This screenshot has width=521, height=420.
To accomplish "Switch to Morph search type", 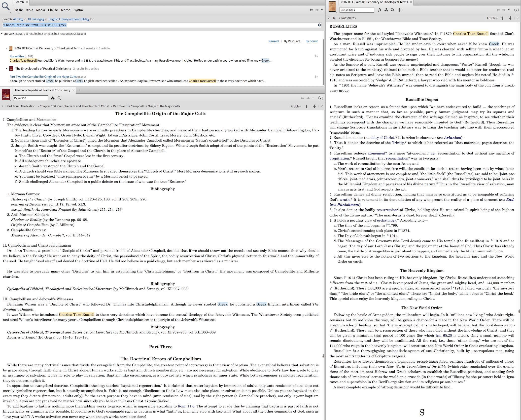I will tap(66, 10).
